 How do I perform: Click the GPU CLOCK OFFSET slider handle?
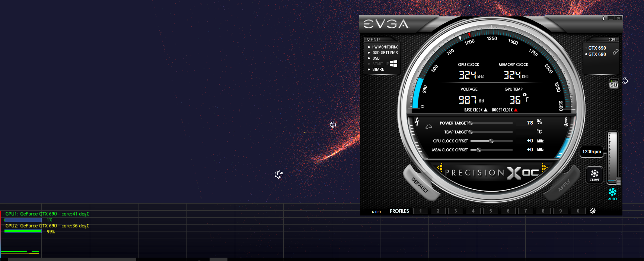point(491,141)
